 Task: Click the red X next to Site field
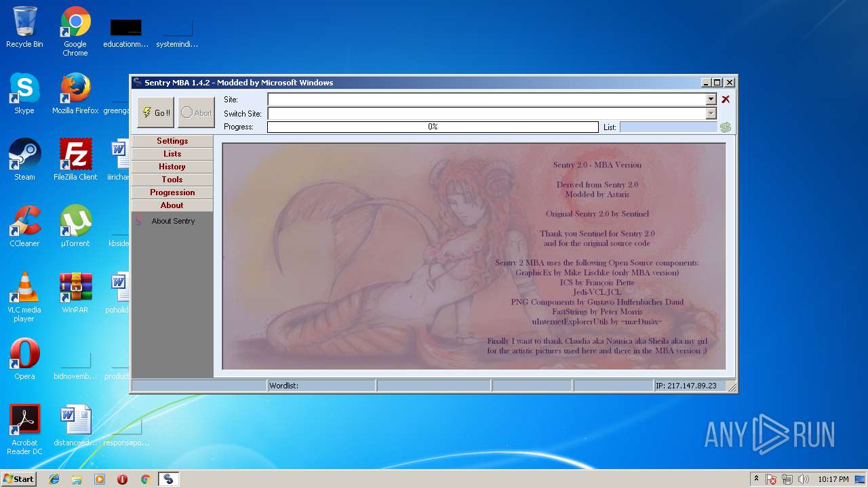(x=726, y=99)
